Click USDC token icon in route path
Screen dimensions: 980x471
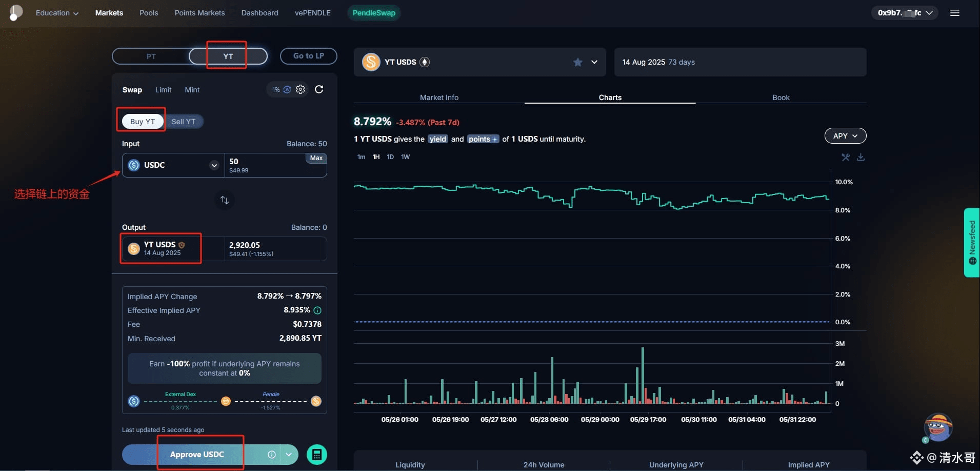pyautogui.click(x=134, y=401)
